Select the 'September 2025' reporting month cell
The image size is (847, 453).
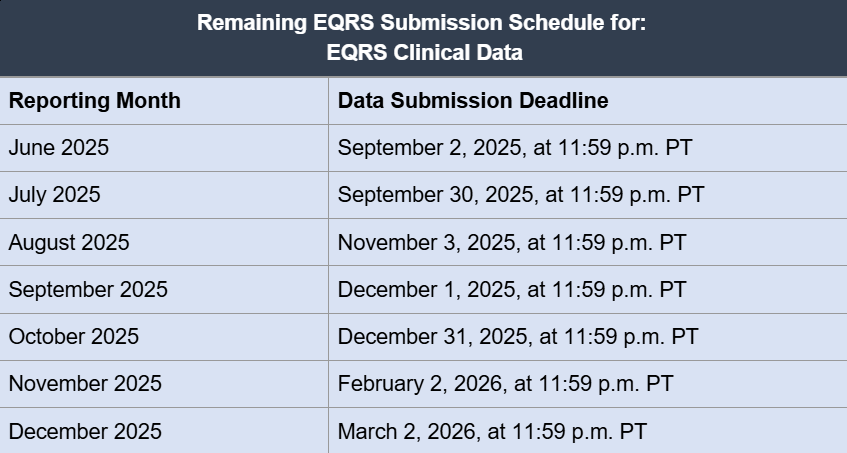[x=88, y=290]
